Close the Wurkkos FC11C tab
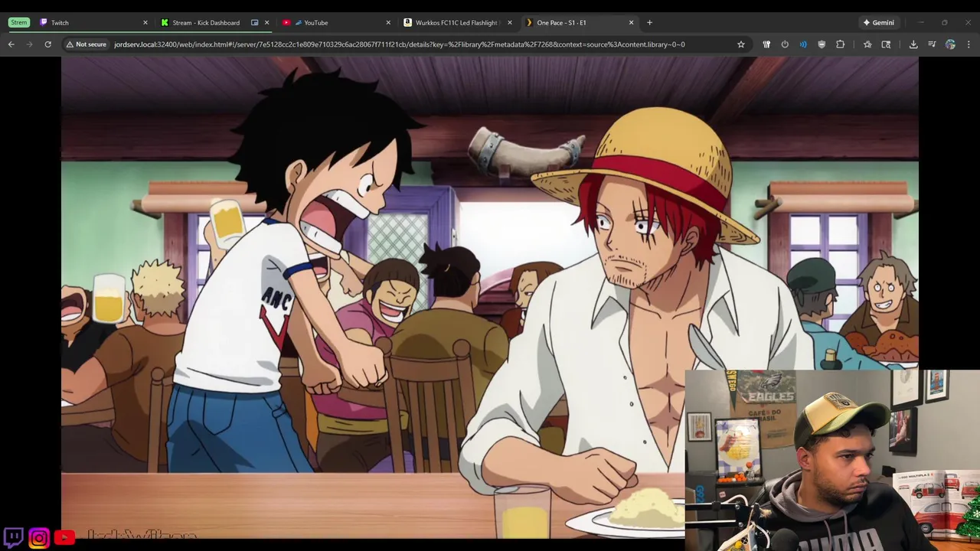Screen dimensions: 980x551 click(x=509, y=22)
